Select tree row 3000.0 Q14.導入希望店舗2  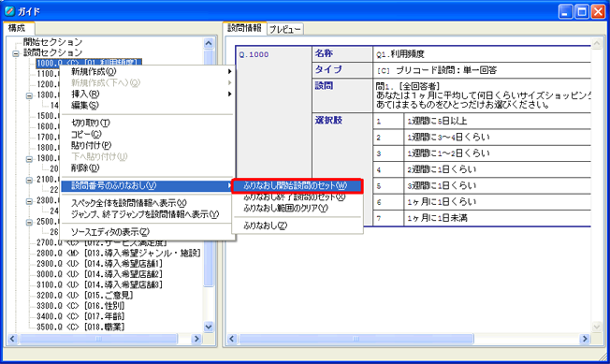99,274
